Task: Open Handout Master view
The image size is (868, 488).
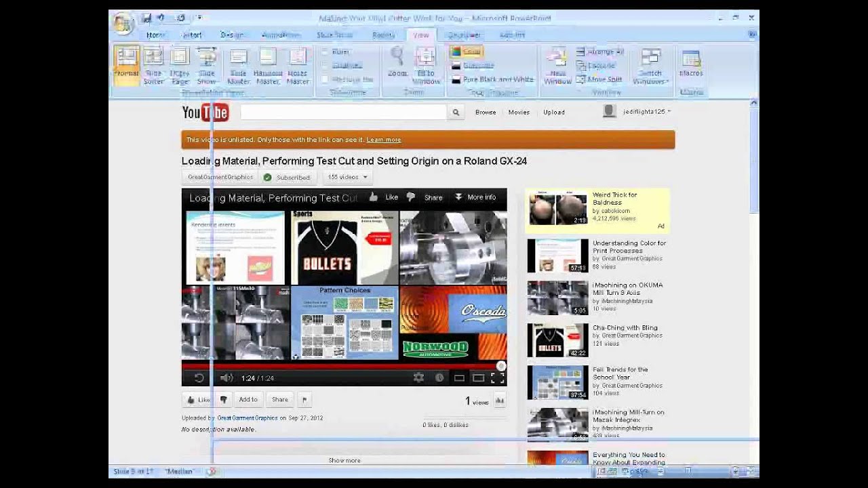Action: (268, 66)
